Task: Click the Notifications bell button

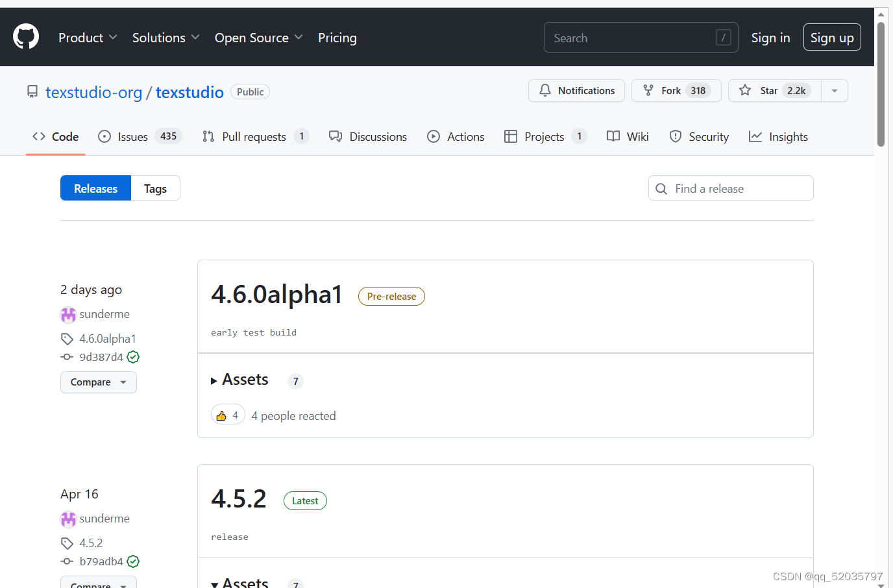Action: [x=576, y=91]
